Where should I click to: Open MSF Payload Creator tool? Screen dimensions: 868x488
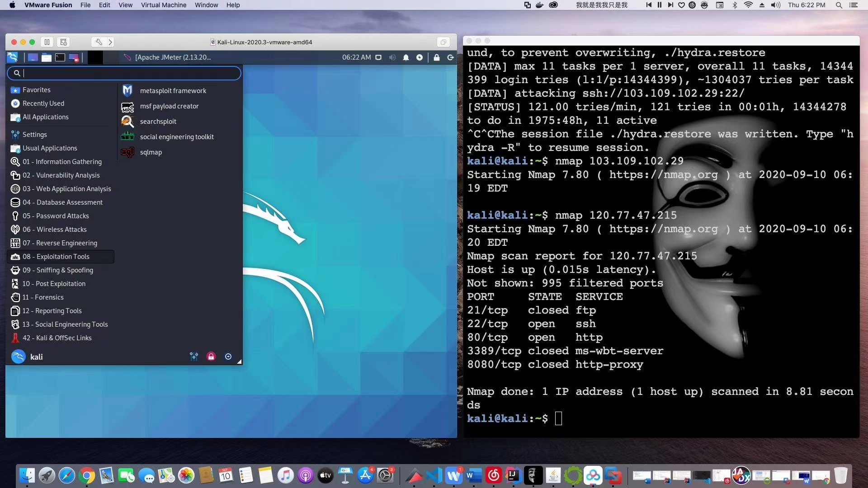pyautogui.click(x=170, y=105)
